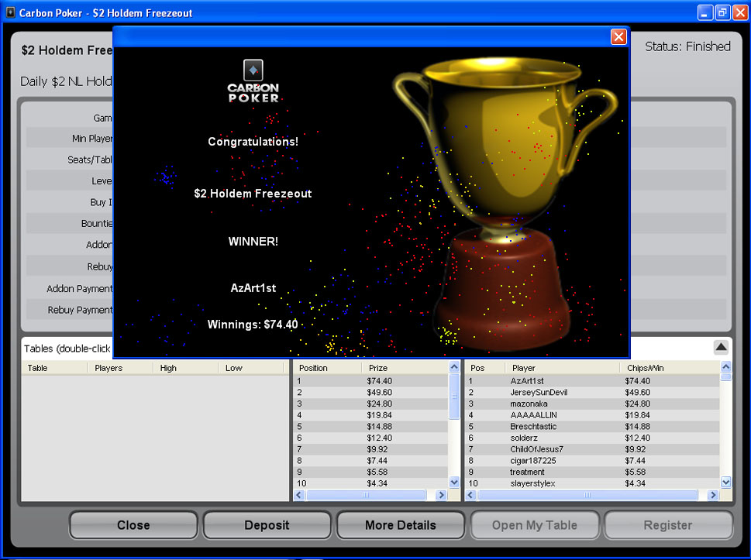The image size is (751, 560).
Task: Click player list horizontal scroll right arrow
Action: (x=713, y=495)
